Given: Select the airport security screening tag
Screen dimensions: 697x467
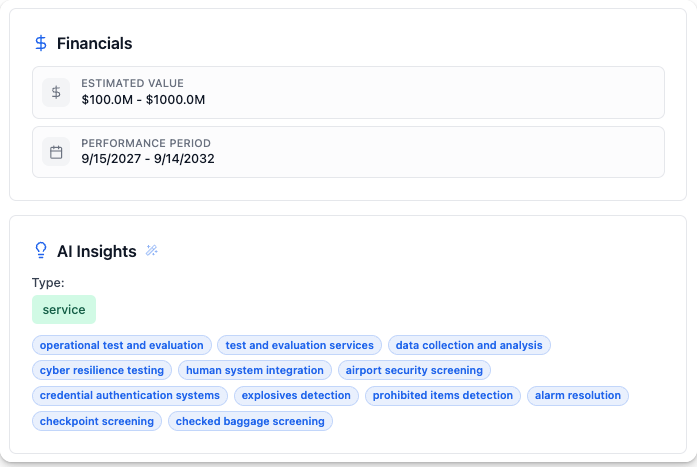Looking at the screenshot, I should pyautogui.click(x=414, y=370).
